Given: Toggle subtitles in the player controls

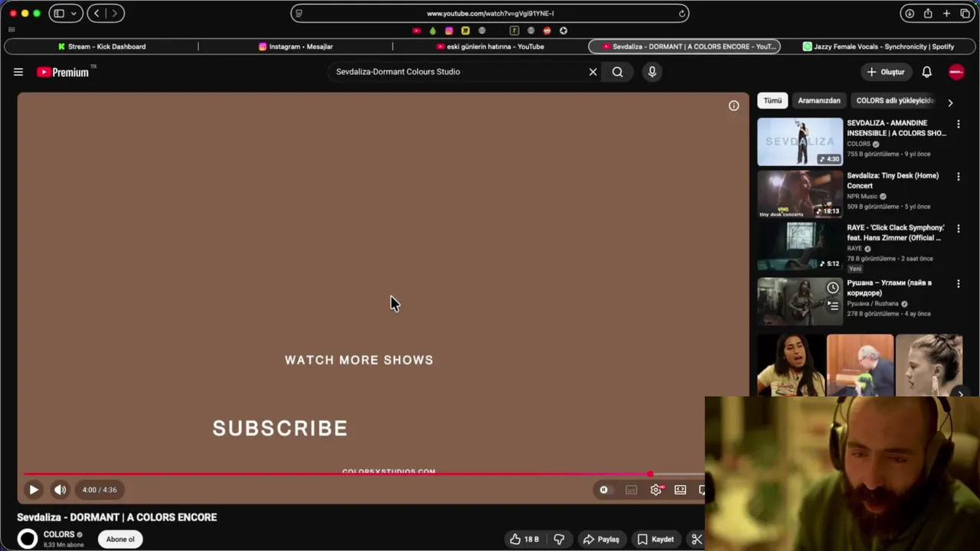Looking at the screenshot, I should click(x=631, y=490).
